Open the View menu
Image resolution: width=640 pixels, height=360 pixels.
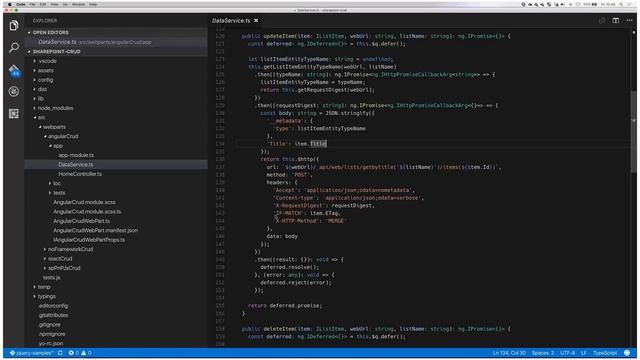click(x=54, y=4)
